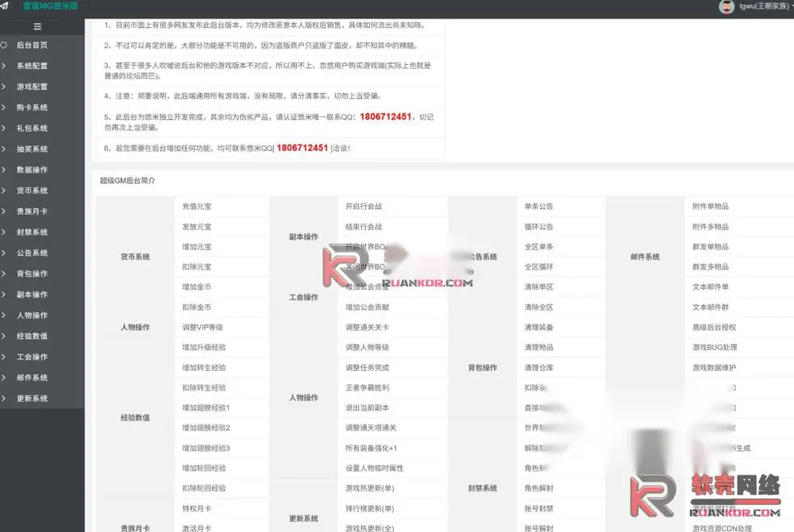Screen dimensions: 794x532
Task: Open 抽奖系统 sidebar menu
Action: (x=32, y=148)
